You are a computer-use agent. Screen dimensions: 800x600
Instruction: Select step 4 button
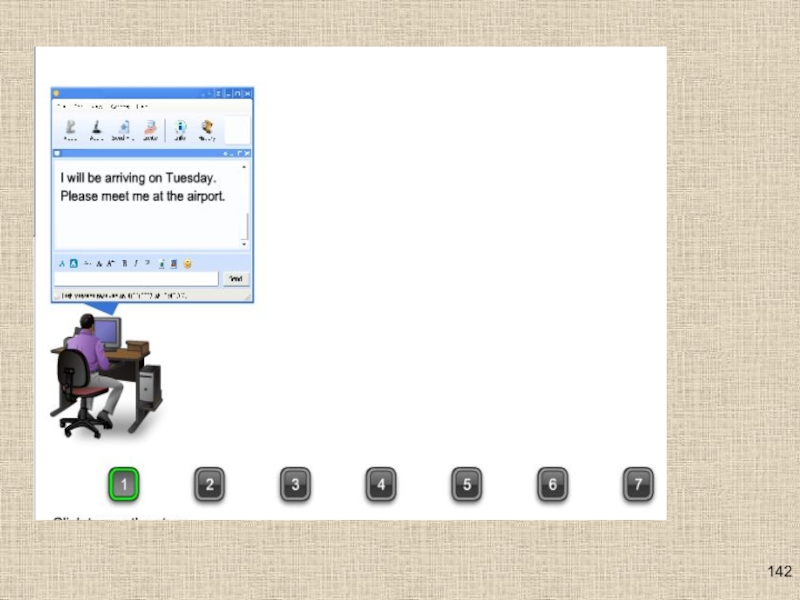tap(381, 484)
